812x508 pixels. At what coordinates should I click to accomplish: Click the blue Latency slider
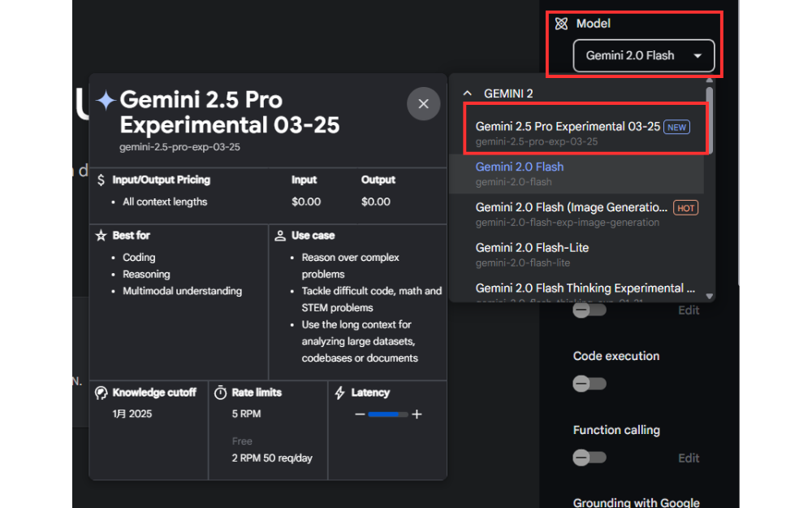[x=388, y=415]
